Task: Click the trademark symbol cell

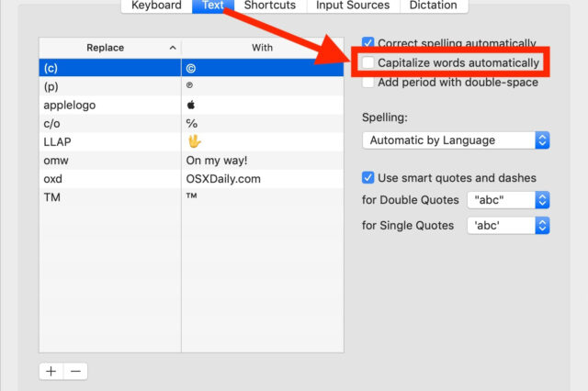Action: [x=192, y=195]
